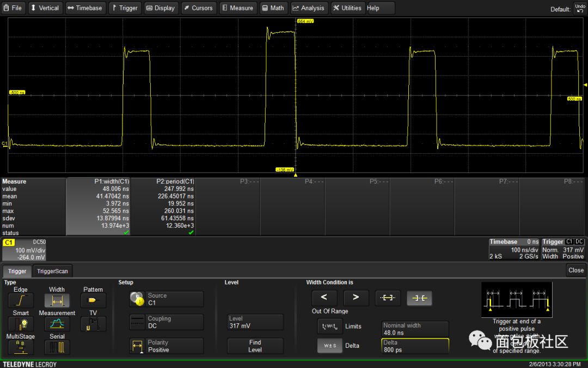Set width condition to less than

324,298
